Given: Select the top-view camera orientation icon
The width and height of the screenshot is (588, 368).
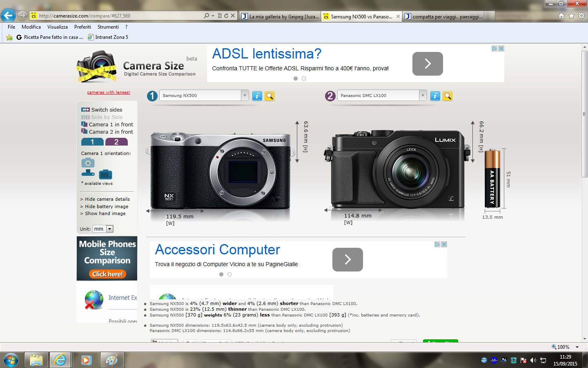Looking at the screenshot, I should pos(88,173).
